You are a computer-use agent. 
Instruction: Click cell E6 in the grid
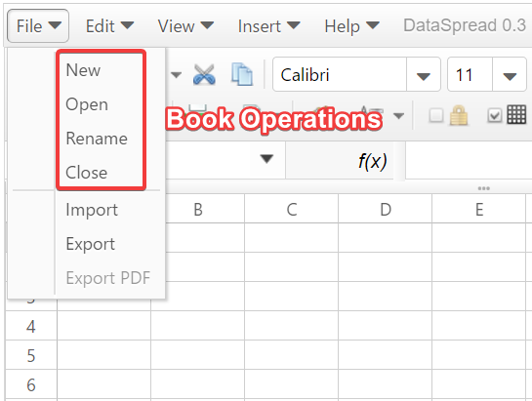[x=478, y=384]
